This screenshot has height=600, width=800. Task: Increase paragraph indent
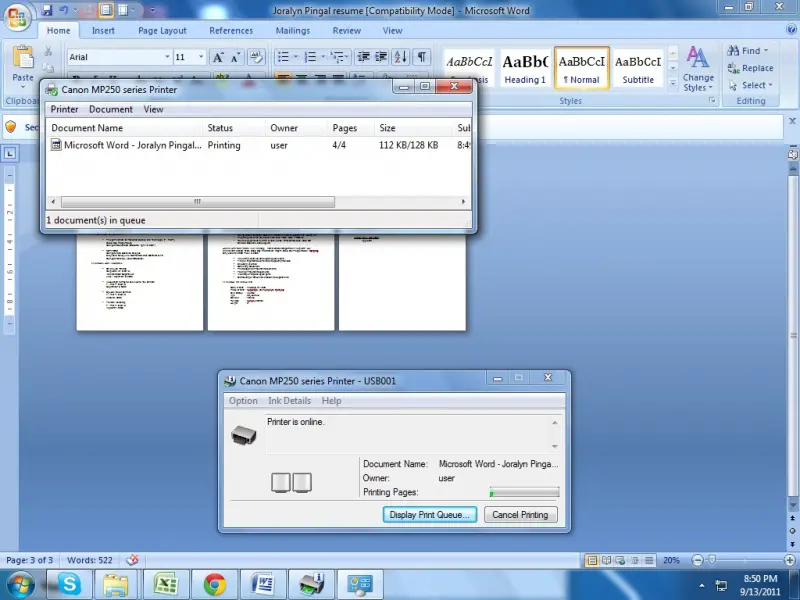tap(381, 57)
